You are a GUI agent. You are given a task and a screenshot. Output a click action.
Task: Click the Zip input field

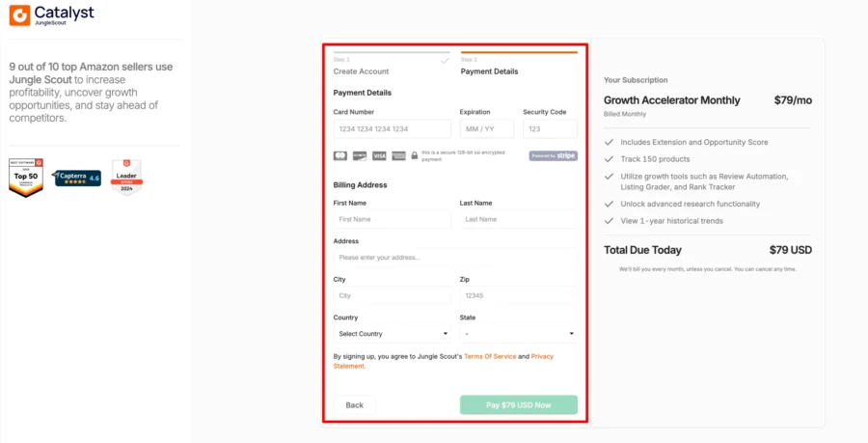[x=519, y=295]
